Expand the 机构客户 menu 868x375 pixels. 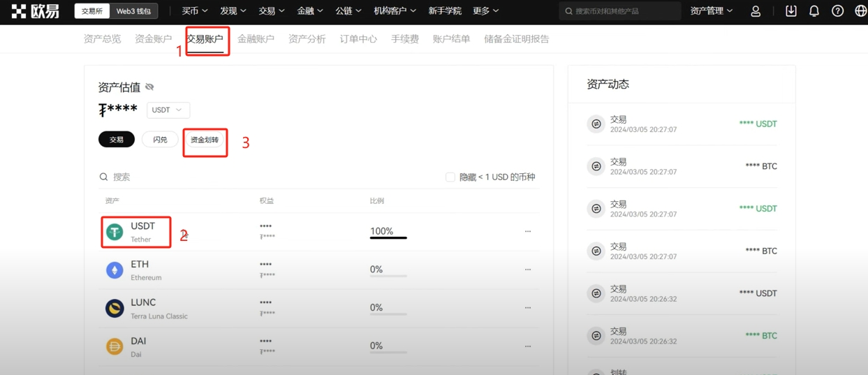(395, 11)
